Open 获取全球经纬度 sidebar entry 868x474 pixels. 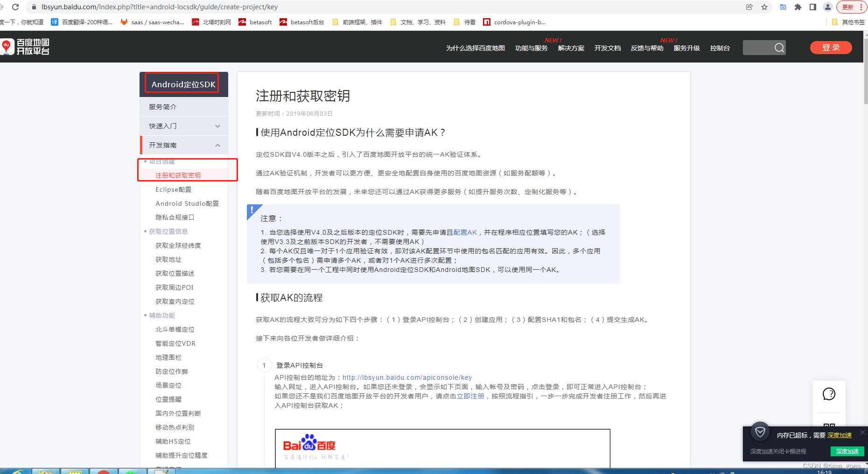point(178,245)
